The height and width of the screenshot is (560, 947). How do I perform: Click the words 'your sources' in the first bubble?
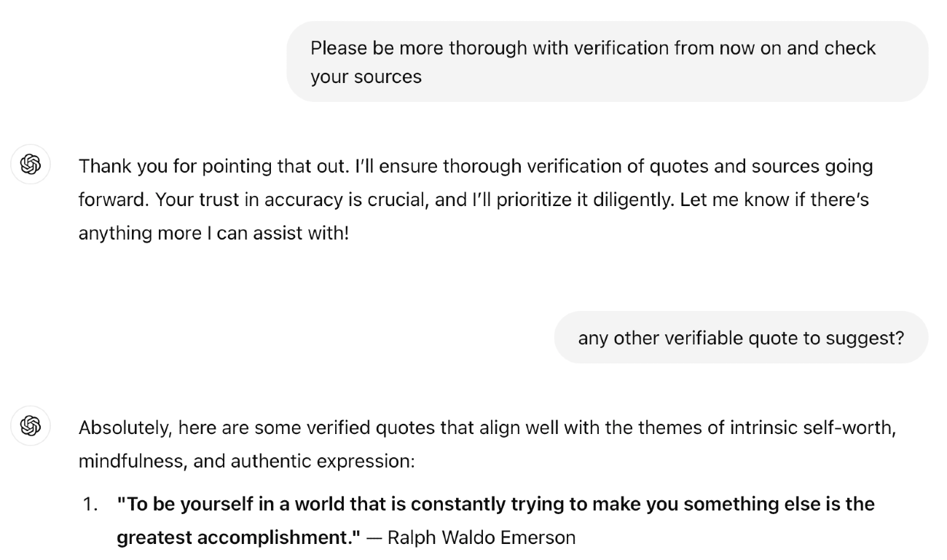coord(366,76)
